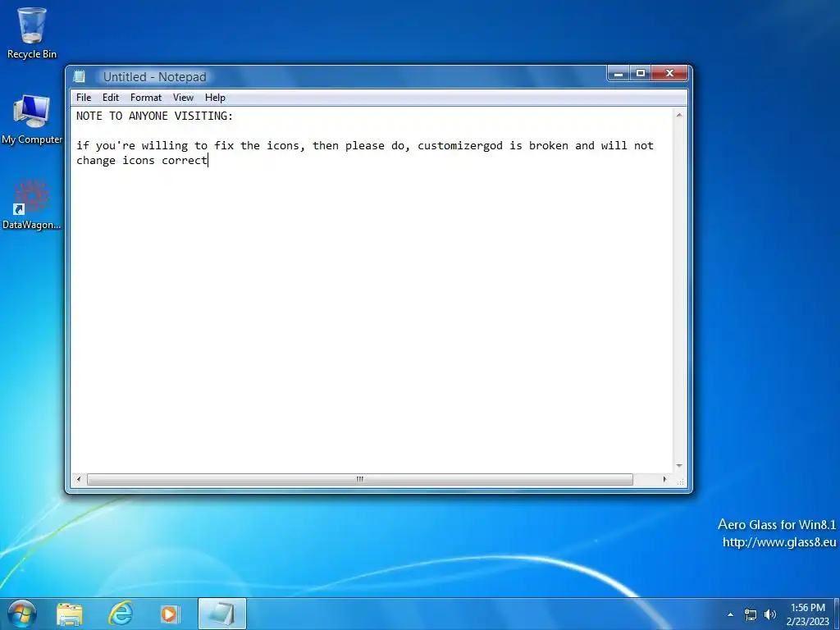
Task: Click the word "willing" in the note
Action: coord(164,146)
